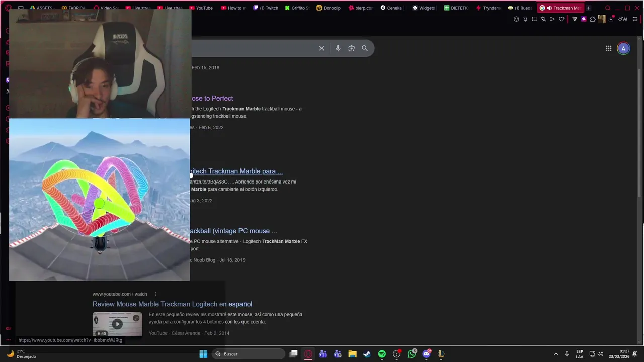Image resolution: width=644 pixels, height=362 pixels.
Task: Click the tray microphone icon
Action: tap(567, 354)
